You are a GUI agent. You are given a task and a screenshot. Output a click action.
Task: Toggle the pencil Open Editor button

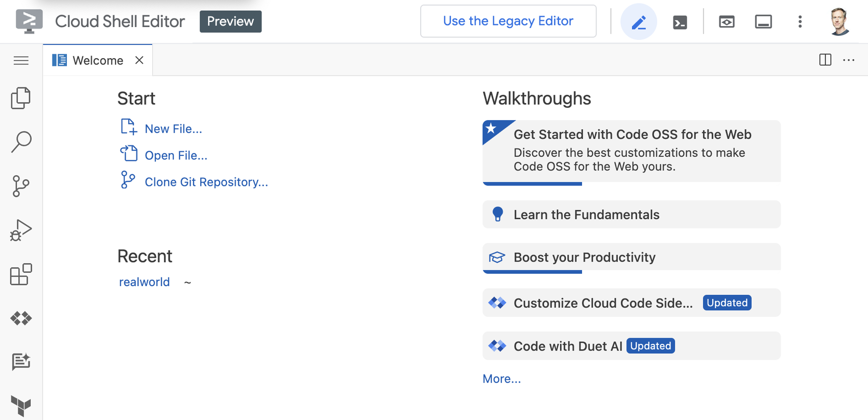[639, 21]
